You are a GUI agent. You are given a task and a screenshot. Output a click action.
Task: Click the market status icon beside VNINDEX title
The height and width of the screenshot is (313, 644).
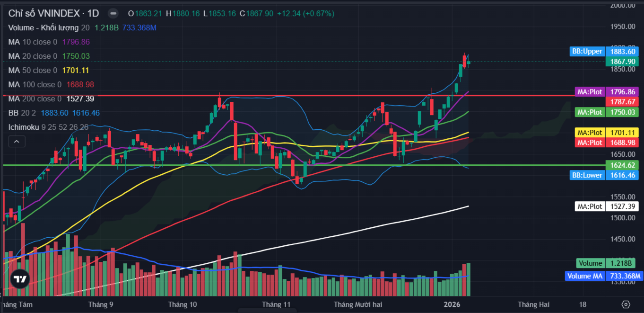point(113,13)
